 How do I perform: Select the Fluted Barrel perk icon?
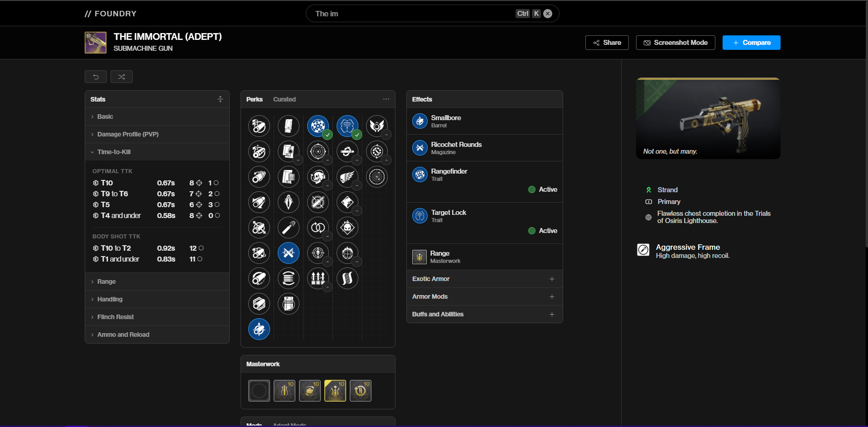pyautogui.click(x=259, y=228)
